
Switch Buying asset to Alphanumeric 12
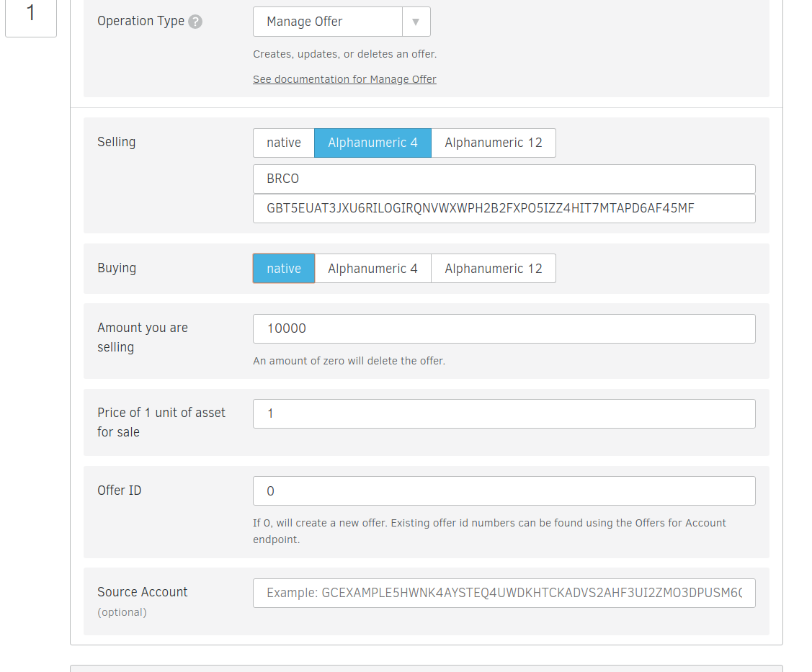(x=493, y=269)
